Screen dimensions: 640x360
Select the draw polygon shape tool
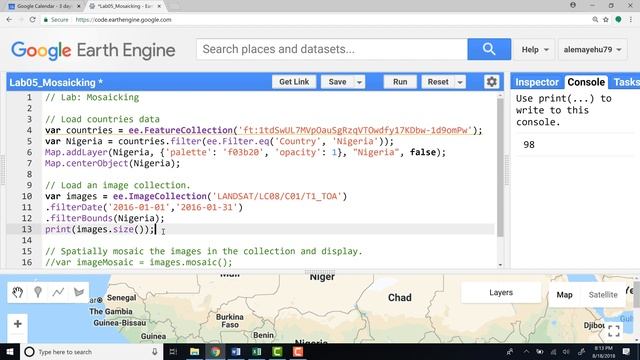pos(79,292)
